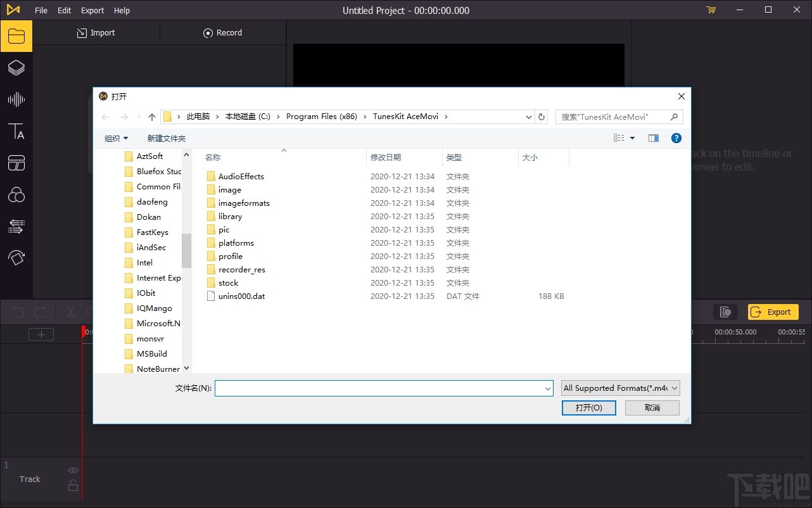Open the Text tool panel

pos(16,131)
